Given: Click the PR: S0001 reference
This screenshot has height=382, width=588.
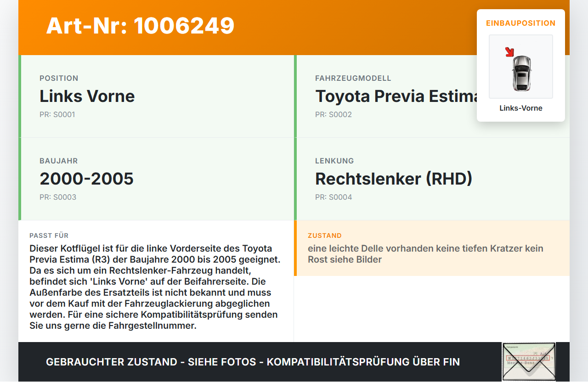Looking at the screenshot, I should [x=57, y=114].
